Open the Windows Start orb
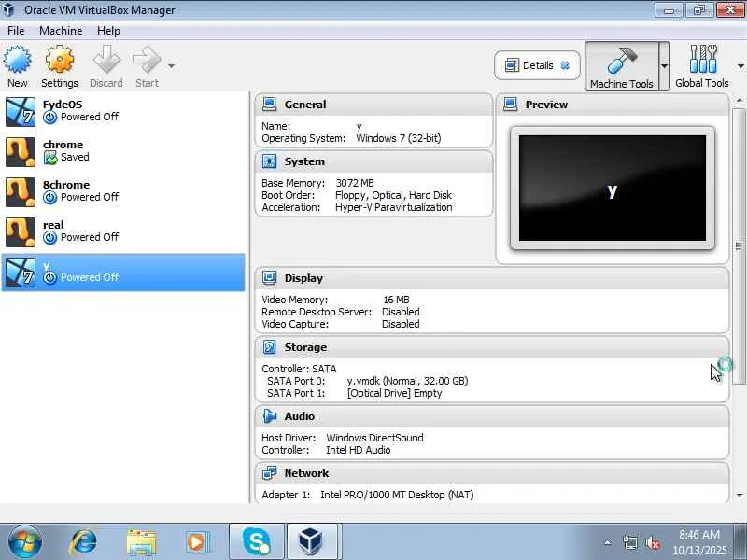The image size is (747, 560). 25,542
